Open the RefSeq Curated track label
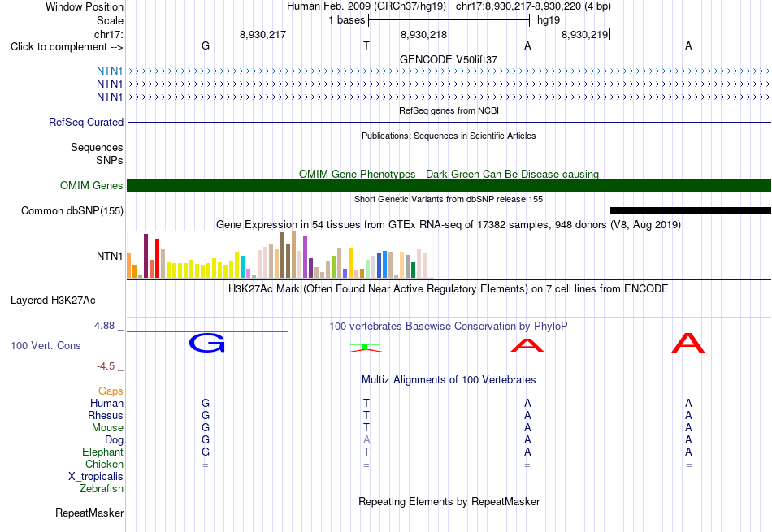The image size is (772, 532). (x=86, y=122)
